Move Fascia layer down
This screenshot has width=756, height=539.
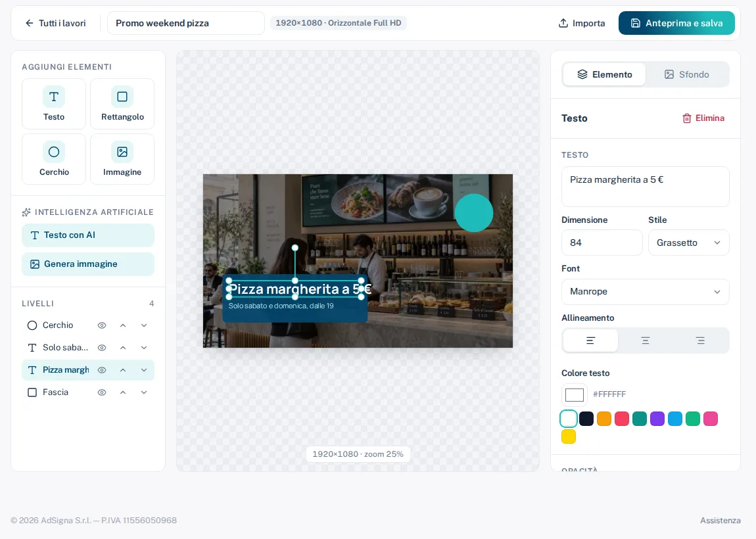[144, 392]
